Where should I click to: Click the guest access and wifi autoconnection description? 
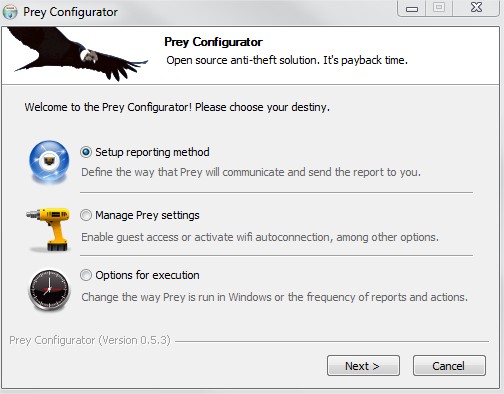point(260,237)
